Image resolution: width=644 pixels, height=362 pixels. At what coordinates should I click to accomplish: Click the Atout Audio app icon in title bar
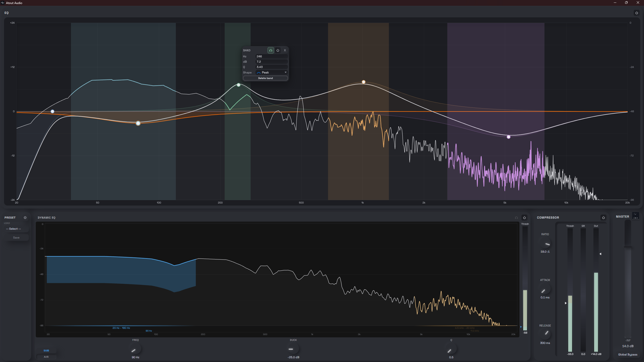point(3,3)
